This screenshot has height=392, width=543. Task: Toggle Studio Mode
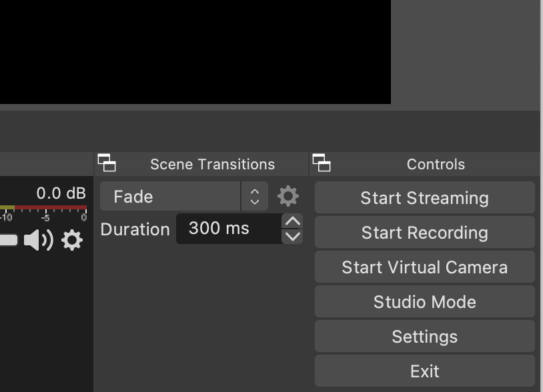tap(424, 302)
